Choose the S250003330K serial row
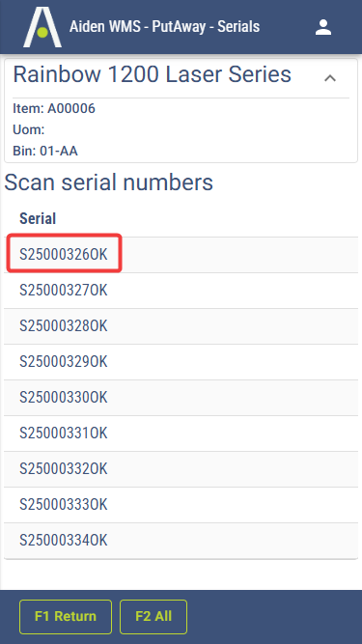The image size is (362, 644). point(181,505)
